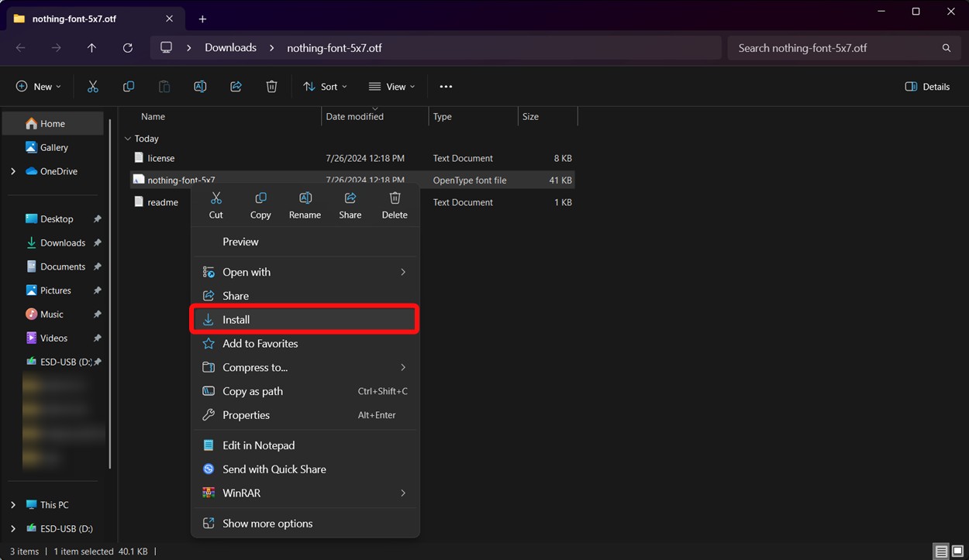Collapse the Today group of files
Viewport: 969px width, 560px height.
(127, 139)
